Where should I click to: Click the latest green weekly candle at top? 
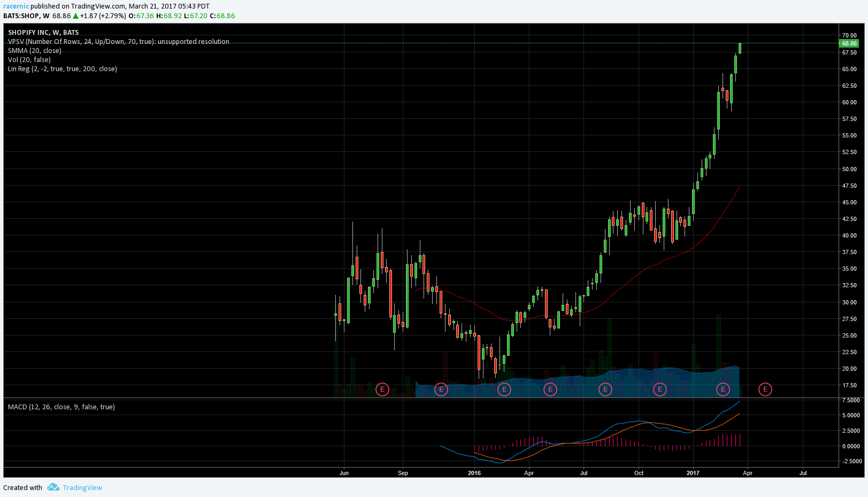pyautogui.click(x=740, y=48)
